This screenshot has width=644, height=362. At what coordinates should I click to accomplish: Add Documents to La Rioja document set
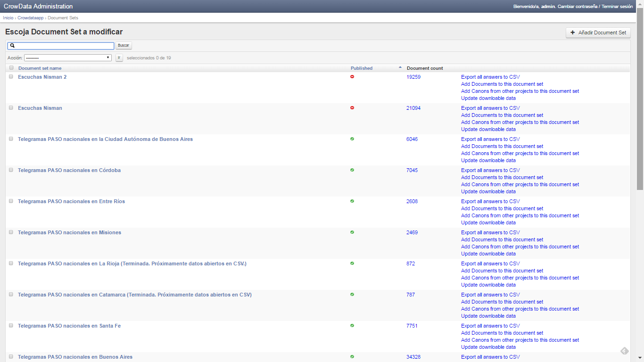click(502, 271)
